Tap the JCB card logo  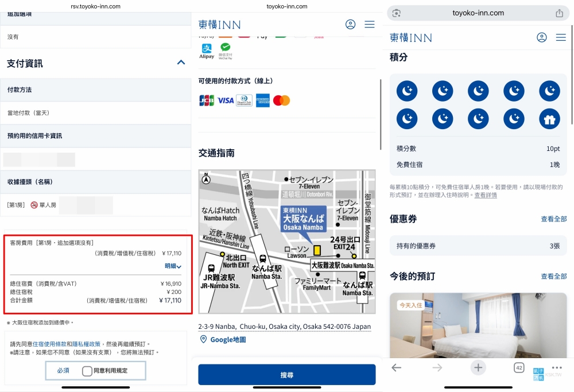(207, 100)
